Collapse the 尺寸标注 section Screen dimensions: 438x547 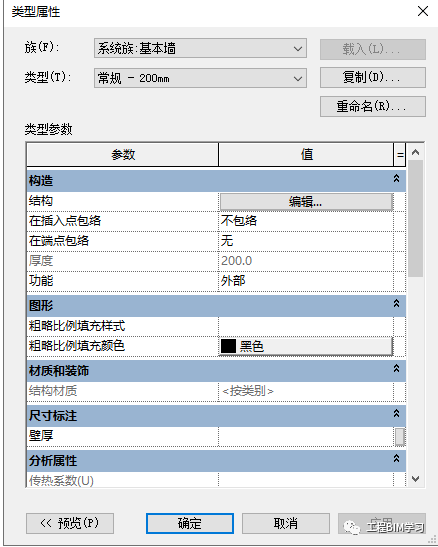click(397, 414)
